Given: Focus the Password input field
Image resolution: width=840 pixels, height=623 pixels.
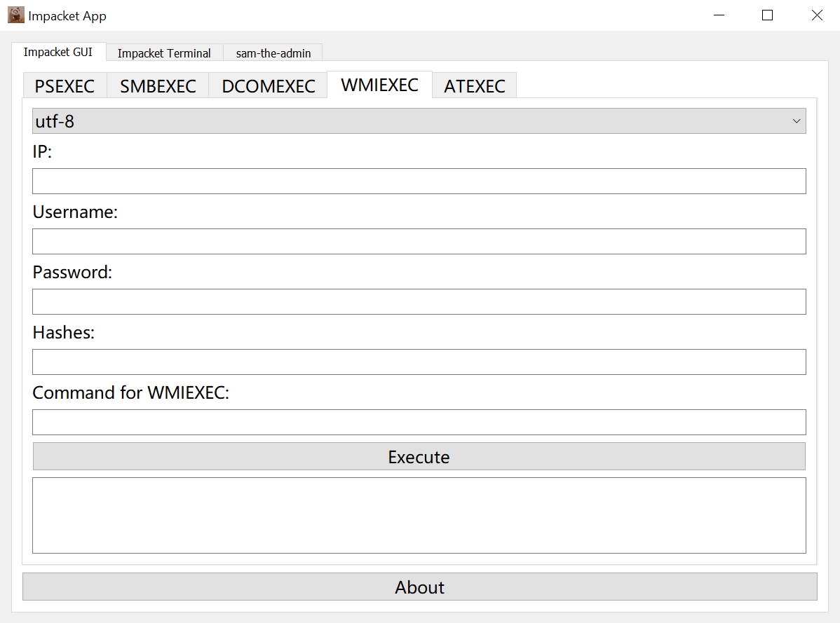Looking at the screenshot, I should [419, 301].
